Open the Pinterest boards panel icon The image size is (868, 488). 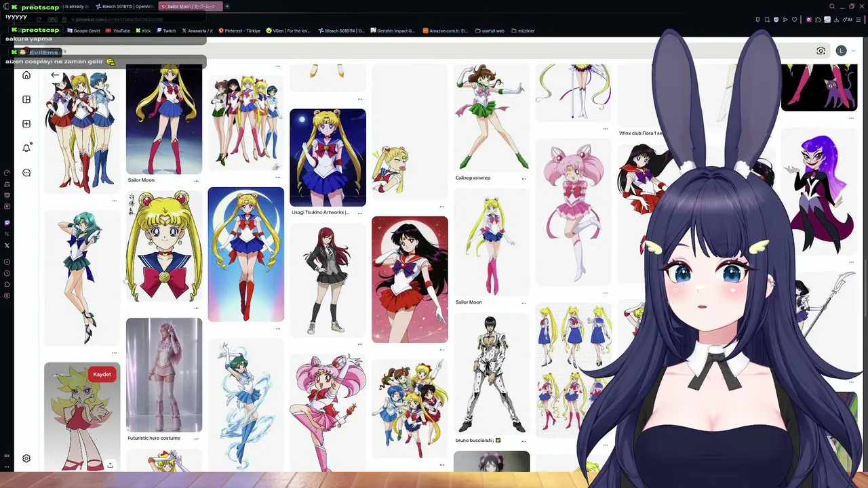click(26, 100)
